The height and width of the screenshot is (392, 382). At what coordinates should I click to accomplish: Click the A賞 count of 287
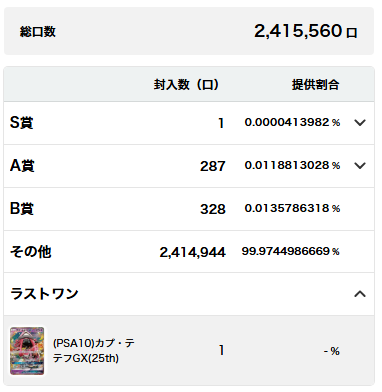(213, 166)
